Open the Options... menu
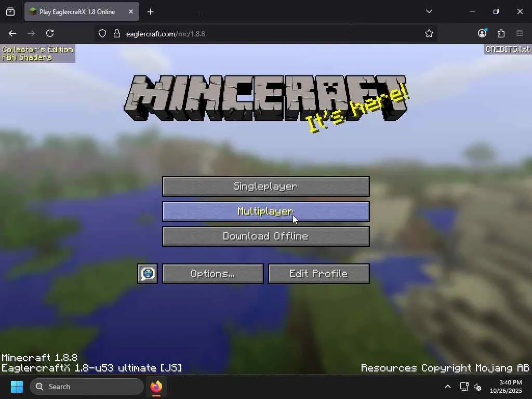 tap(212, 274)
